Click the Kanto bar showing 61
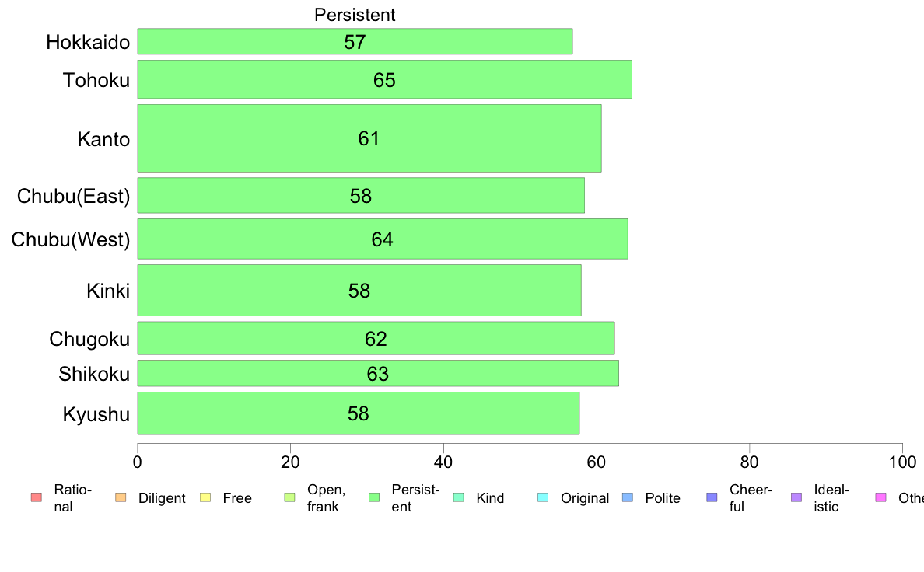Screen dimensions: 924x572 [369, 138]
